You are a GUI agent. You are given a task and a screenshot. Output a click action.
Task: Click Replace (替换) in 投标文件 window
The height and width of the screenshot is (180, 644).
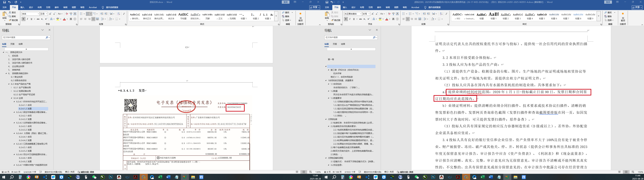point(286,16)
